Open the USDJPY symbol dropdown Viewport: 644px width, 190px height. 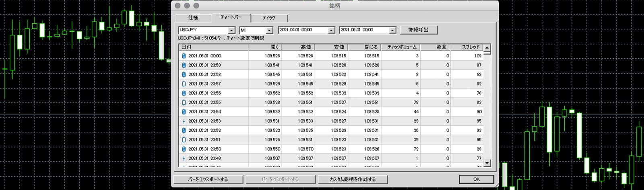(x=231, y=30)
